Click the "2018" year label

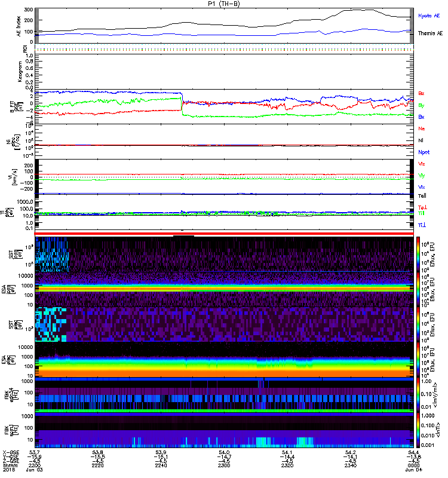click(9, 470)
